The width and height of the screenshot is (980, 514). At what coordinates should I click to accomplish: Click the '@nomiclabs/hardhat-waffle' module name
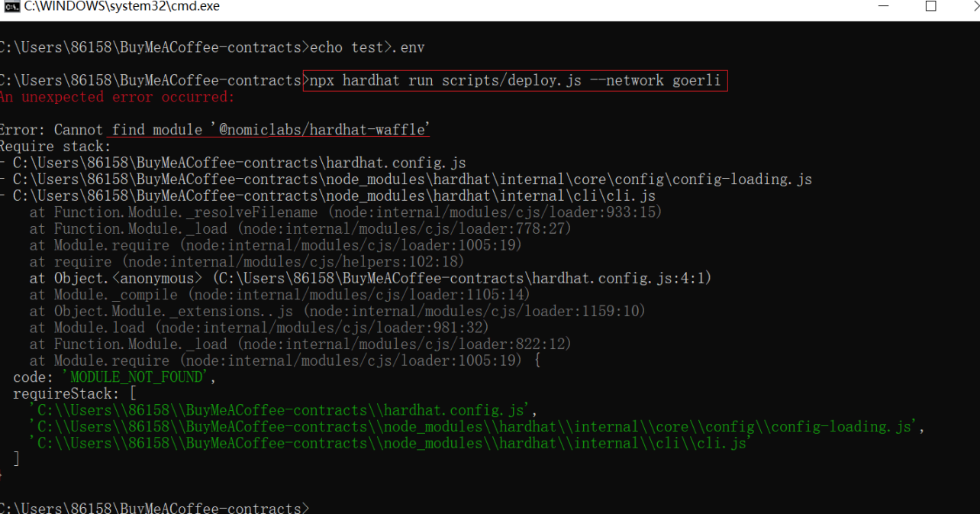click(x=321, y=130)
